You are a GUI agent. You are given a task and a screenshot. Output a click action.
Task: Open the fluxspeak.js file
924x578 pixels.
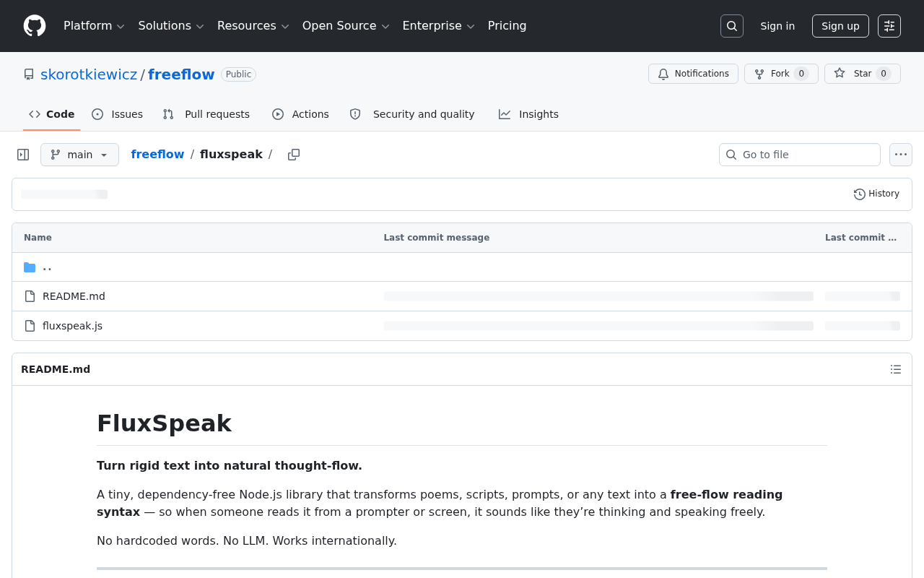click(72, 326)
